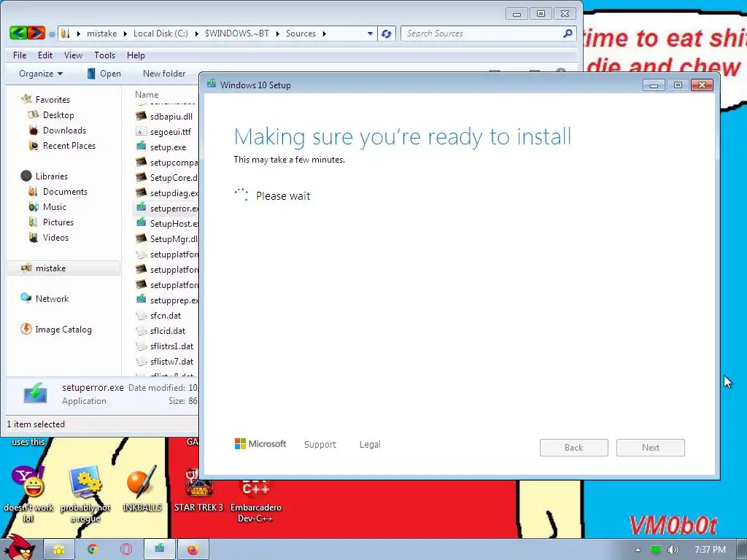Go forward with the orange forward arrow in Explorer
Image resolution: width=747 pixels, height=560 pixels.
tap(36, 33)
